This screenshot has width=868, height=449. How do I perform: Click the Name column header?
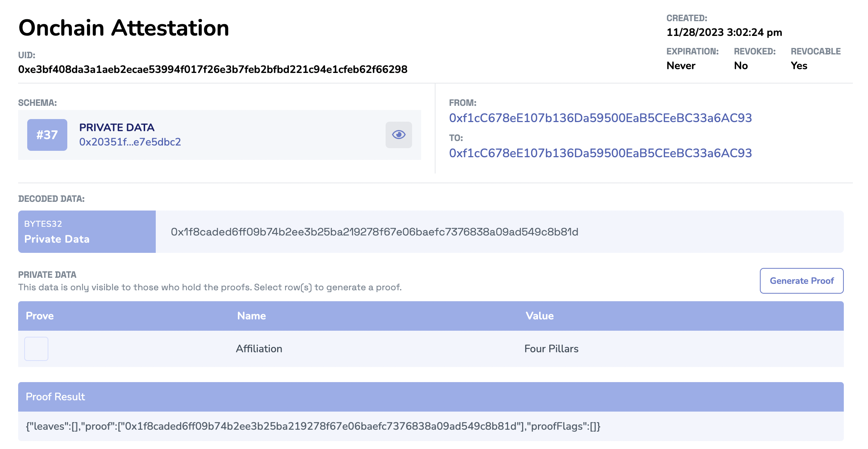(251, 316)
